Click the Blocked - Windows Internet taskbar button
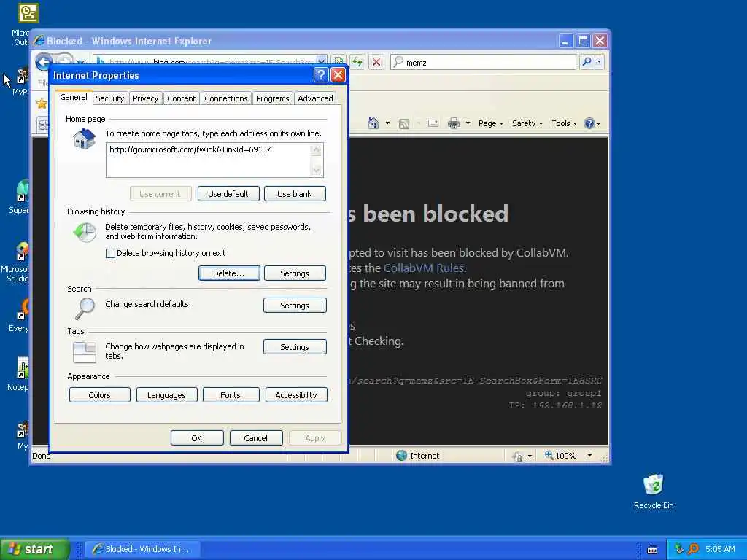Viewport: 747px width, 560px height. pyautogui.click(x=142, y=549)
